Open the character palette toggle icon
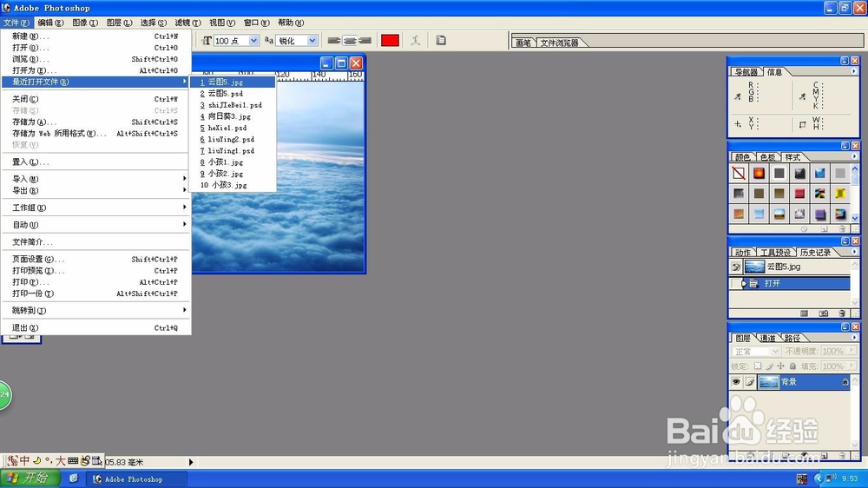Viewport: 868px width, 488px height. 441,41
